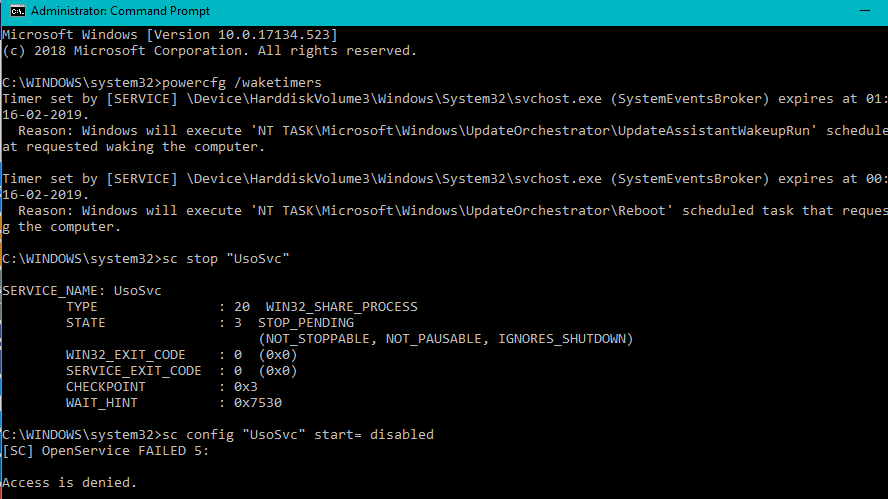Click the 'STOP_PENDING' state value
Image resolution: width=888 pixels, height=499 pixels.
[x=306, y=323]
